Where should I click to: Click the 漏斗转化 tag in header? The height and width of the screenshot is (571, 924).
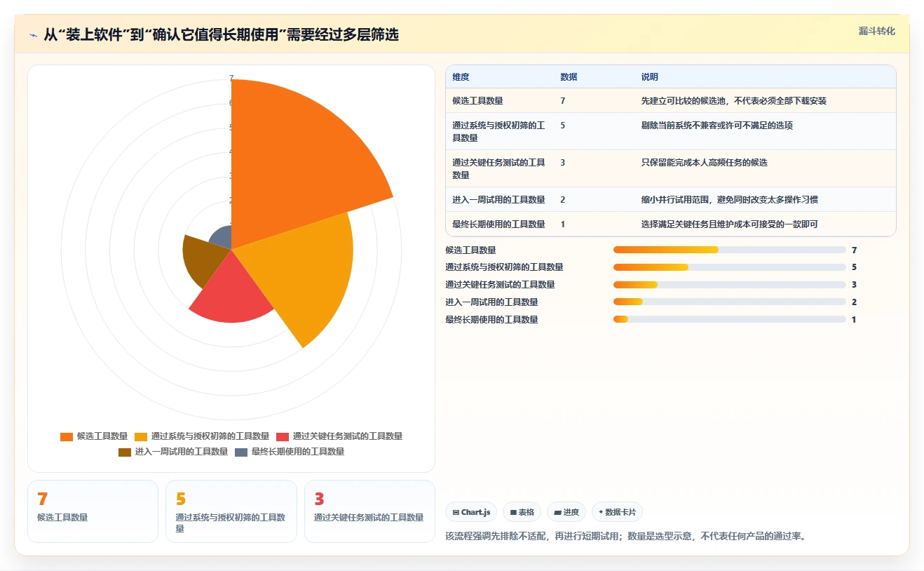876,31
